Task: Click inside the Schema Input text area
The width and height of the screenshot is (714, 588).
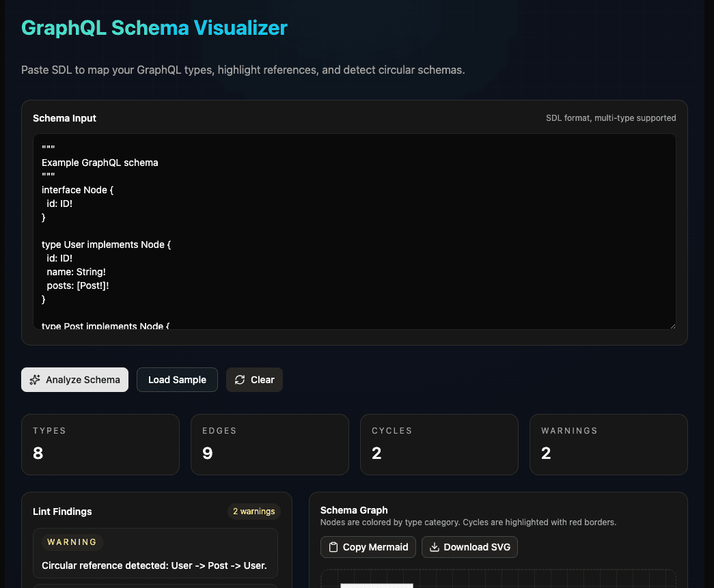Action: click(355, 232)
